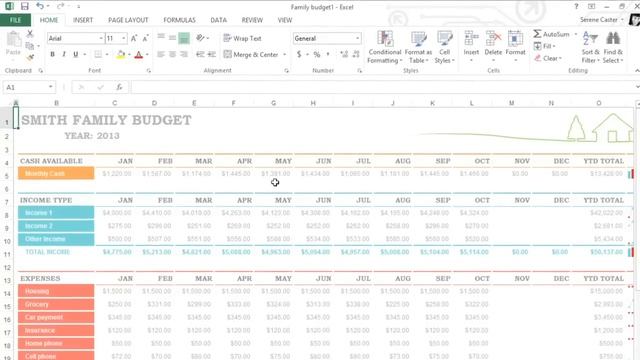
Task: Open the Arial font name dropdown
Action: pos(101,38)
